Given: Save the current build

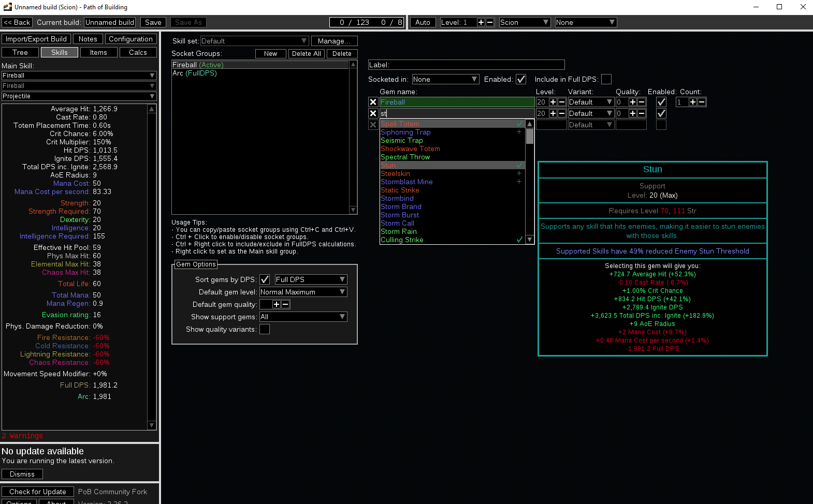Looking at the screenshot, I should [153, 22].
